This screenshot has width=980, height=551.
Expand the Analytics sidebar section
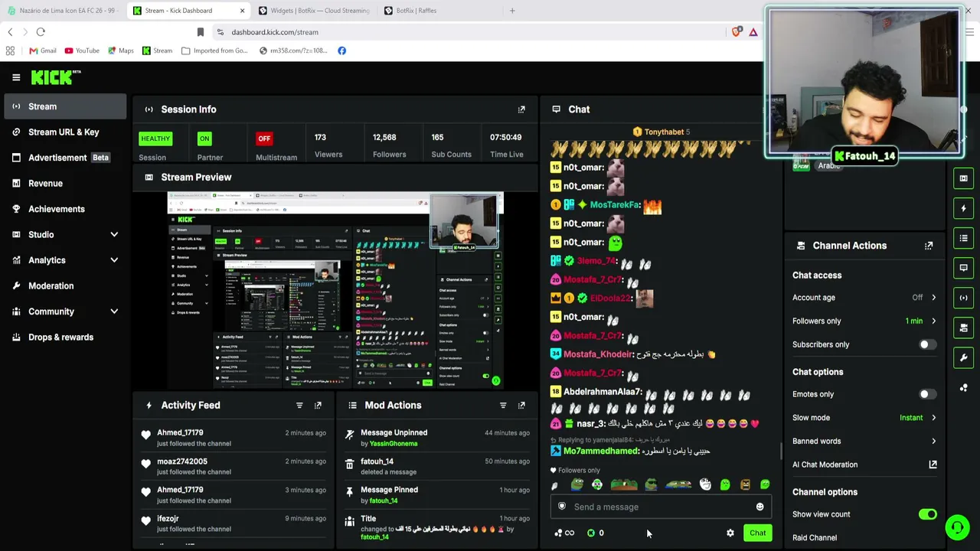65,260
